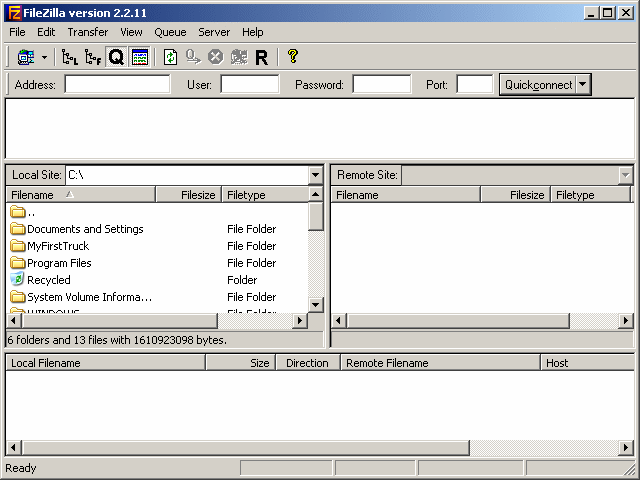Open the Server menu
Viewport: 640px width, 480px height.
214,32
